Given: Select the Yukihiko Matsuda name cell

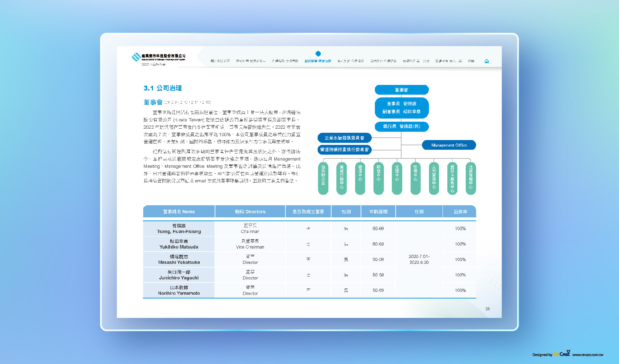Looking at the screenshot, I should [x=179, y=244].
